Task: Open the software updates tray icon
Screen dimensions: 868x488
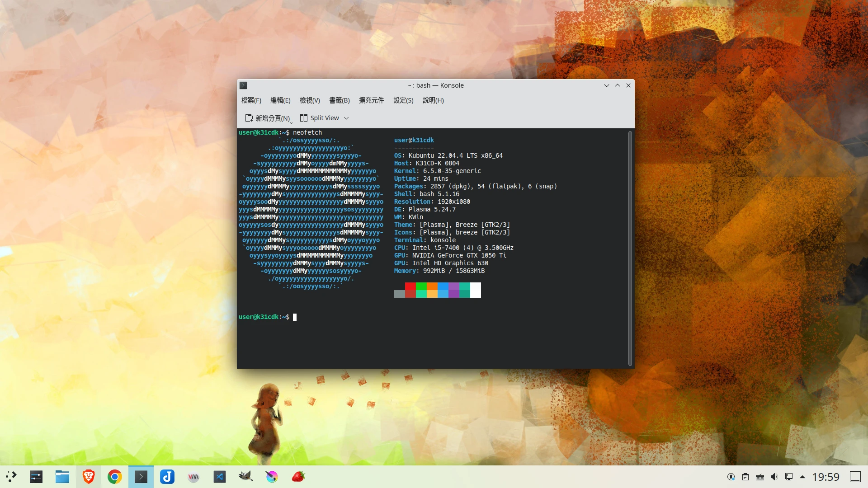Action: tap(731, 477)
